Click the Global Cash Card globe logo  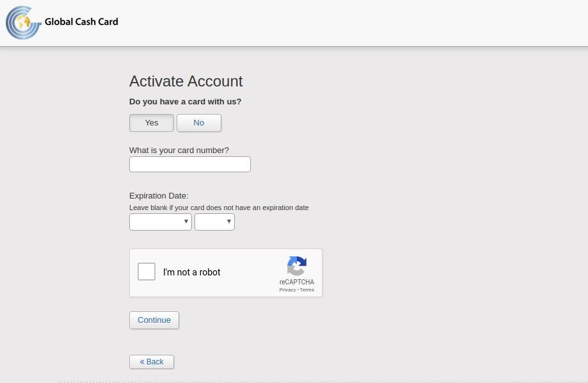pyautogui.click(x=22, y=22)
